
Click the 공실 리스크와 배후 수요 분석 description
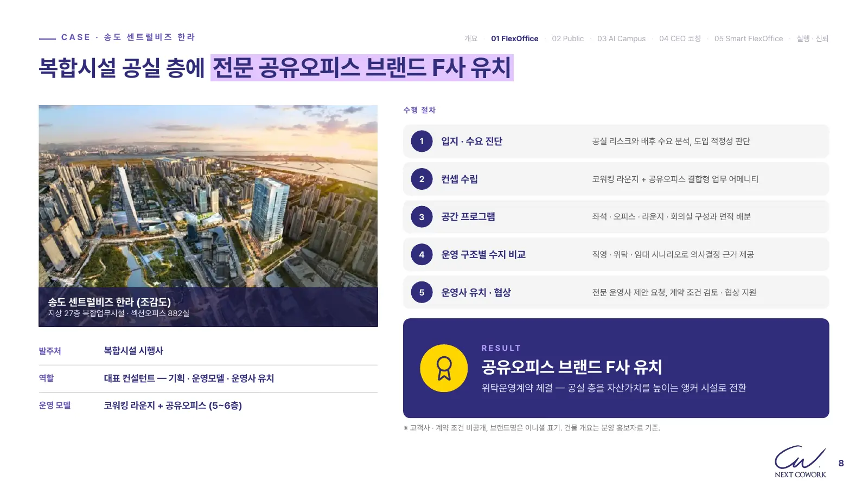(x=671, y=142)
